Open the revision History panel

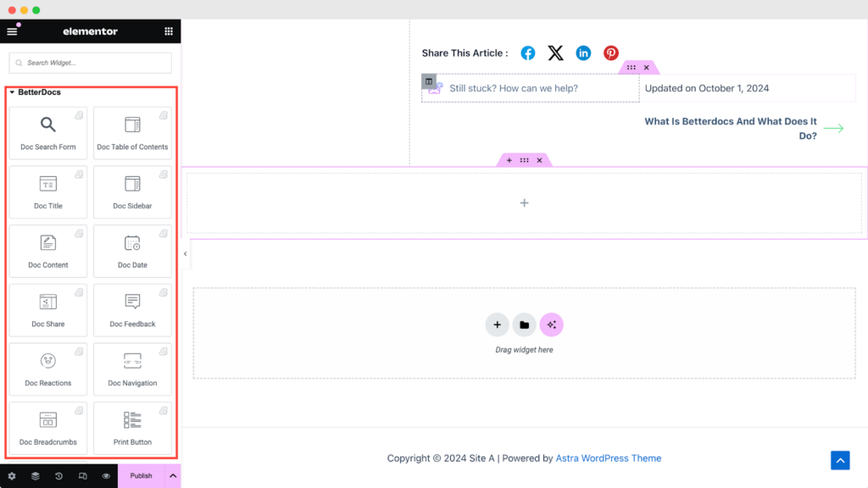point(58,476)
